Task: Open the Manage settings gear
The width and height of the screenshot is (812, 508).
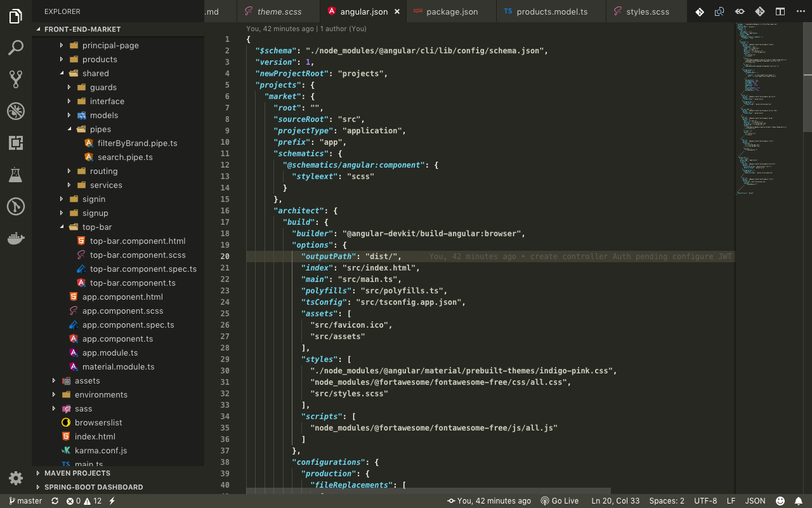Action: click(15, 478)
